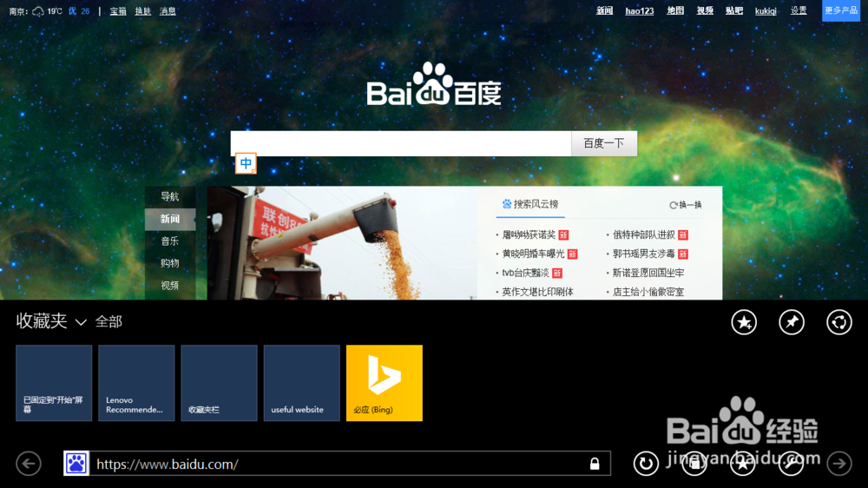868x488 pixels.
Task: Click the add to favorites star-plus icon
Action: tap(744, 322)
